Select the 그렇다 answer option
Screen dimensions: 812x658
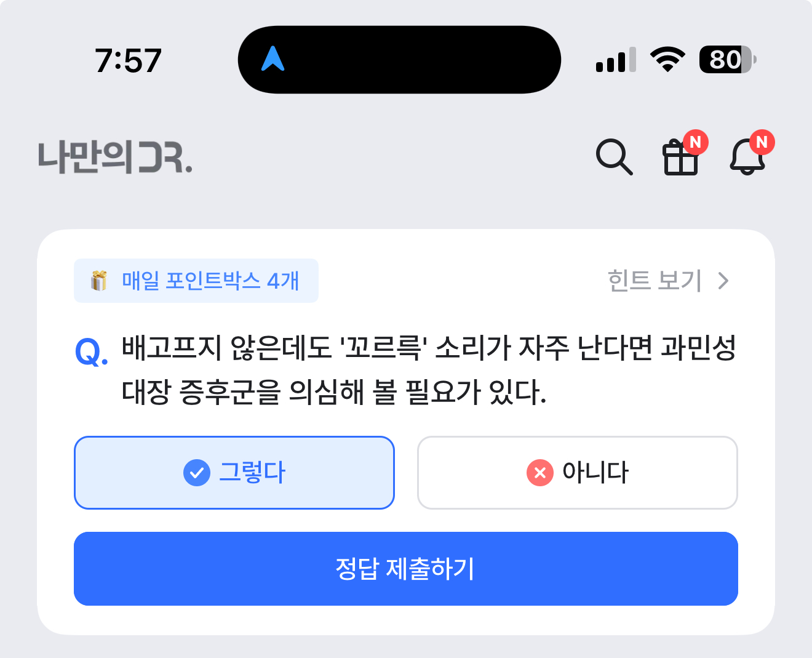coord(234,473)
